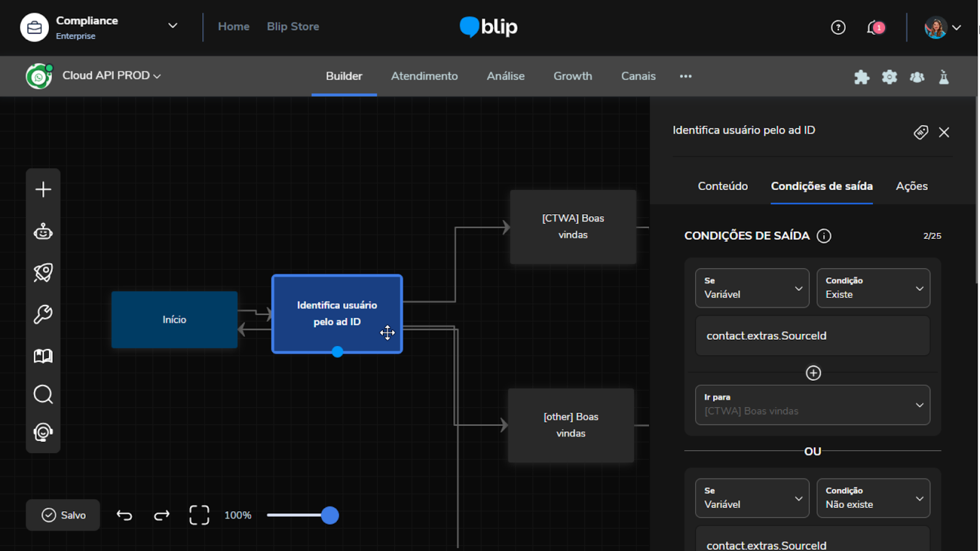This screenshot has width=980, height=551.
Task: Open the Canais tab
Action: pos(638,76)
